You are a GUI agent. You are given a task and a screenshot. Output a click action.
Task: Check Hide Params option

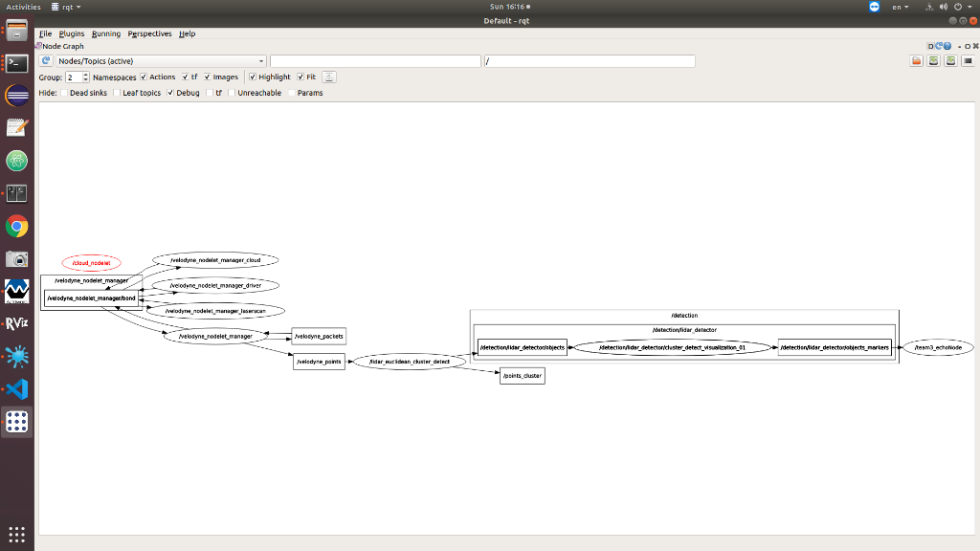292,93
